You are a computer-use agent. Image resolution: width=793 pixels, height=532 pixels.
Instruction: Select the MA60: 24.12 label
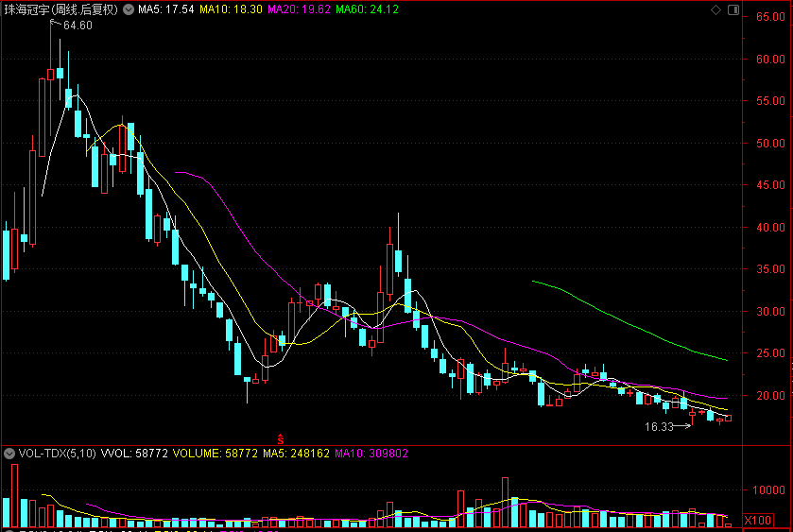coord(367,9)
